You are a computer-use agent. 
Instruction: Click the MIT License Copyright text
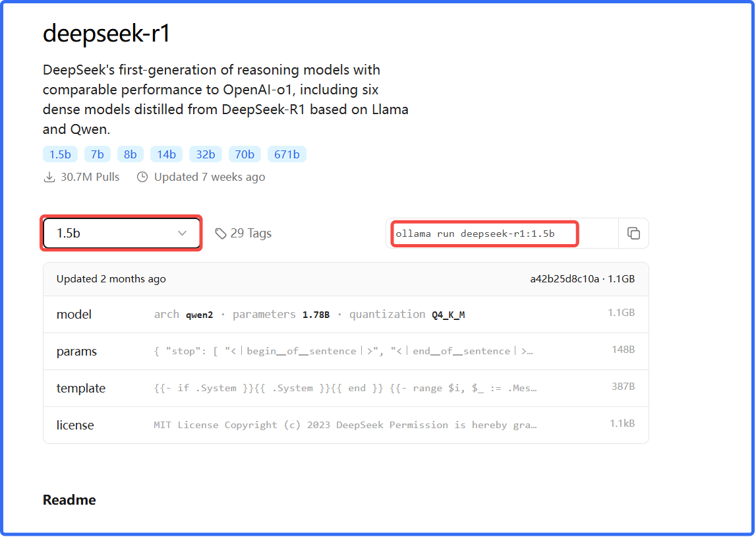345,425
